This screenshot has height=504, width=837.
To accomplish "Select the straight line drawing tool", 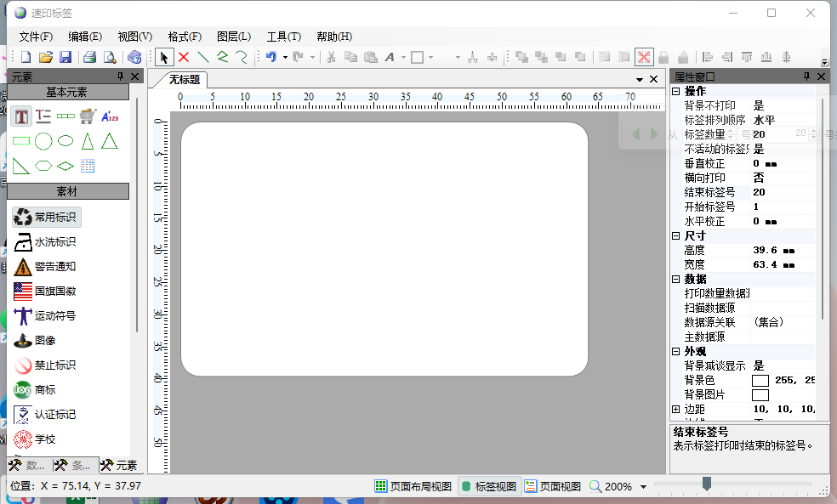I will pos(202,57).
